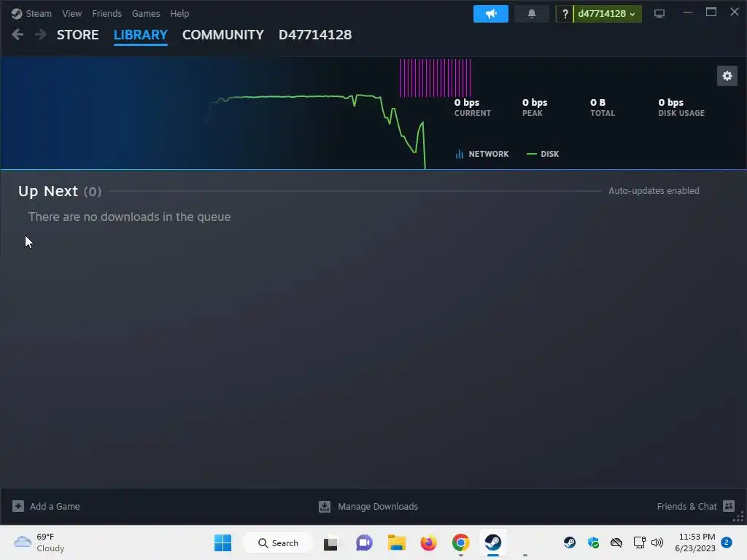Toggle the NETWORK graph legend

(x=482, y=154)
